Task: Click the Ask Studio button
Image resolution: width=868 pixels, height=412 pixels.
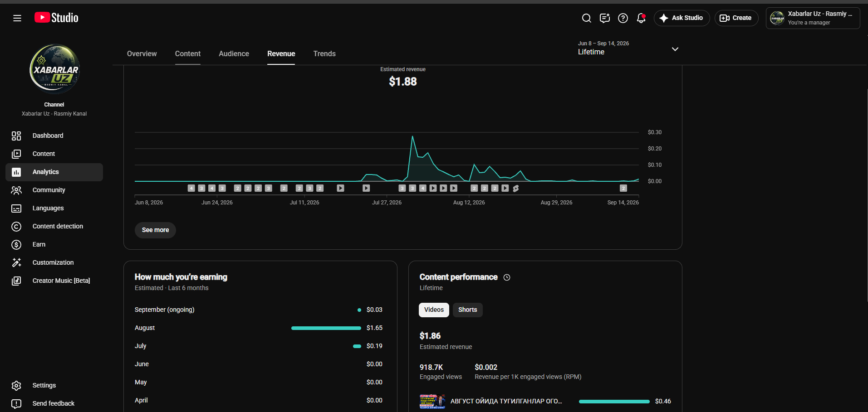Action: click(x=682, y=18)
